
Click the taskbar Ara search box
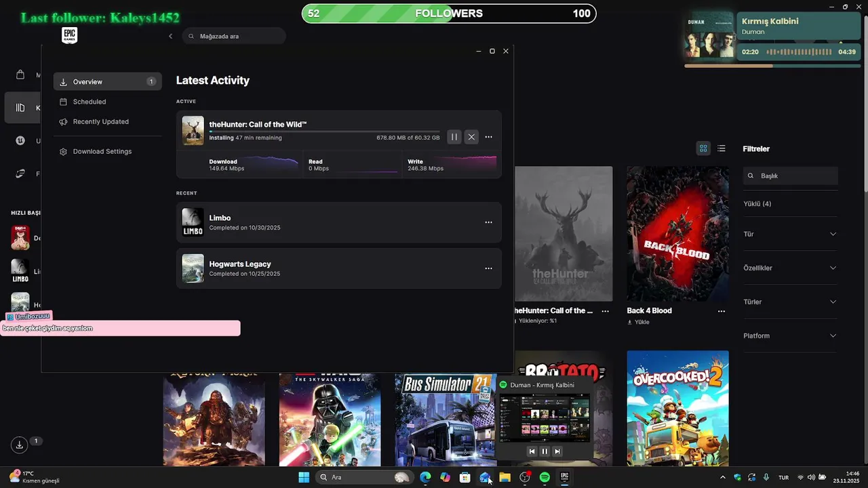[364, 477]
